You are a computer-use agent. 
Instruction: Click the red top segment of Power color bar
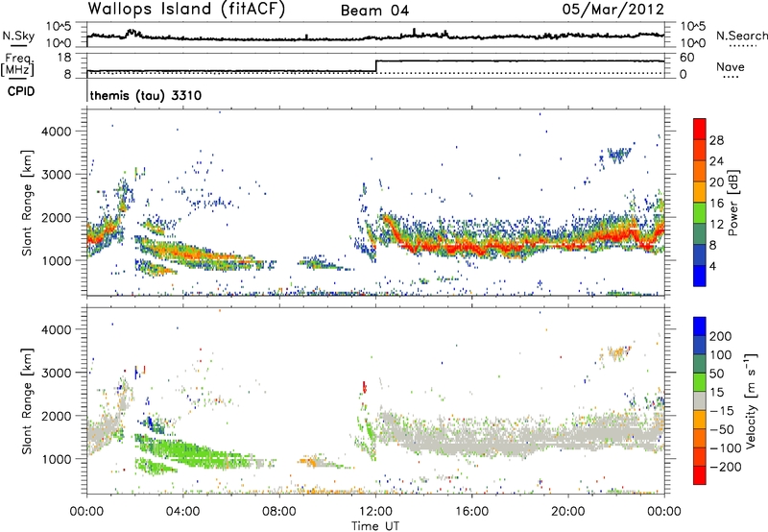click(x=700, y=129)
